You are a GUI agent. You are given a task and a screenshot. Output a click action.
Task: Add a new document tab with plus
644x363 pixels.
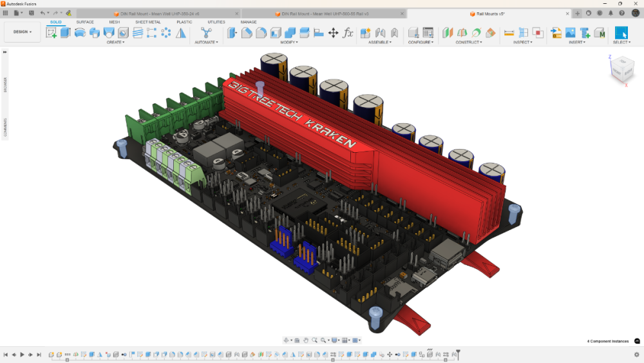(x=577, y=14)
